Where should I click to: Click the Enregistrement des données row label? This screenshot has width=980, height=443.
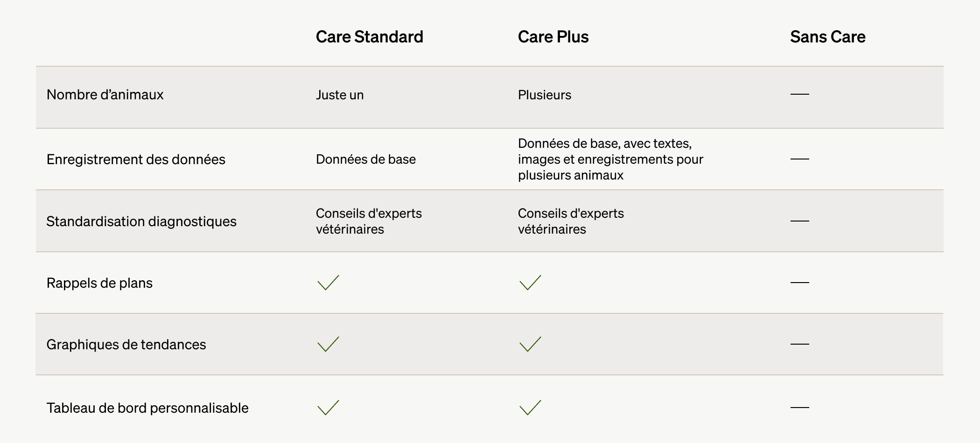136,159
